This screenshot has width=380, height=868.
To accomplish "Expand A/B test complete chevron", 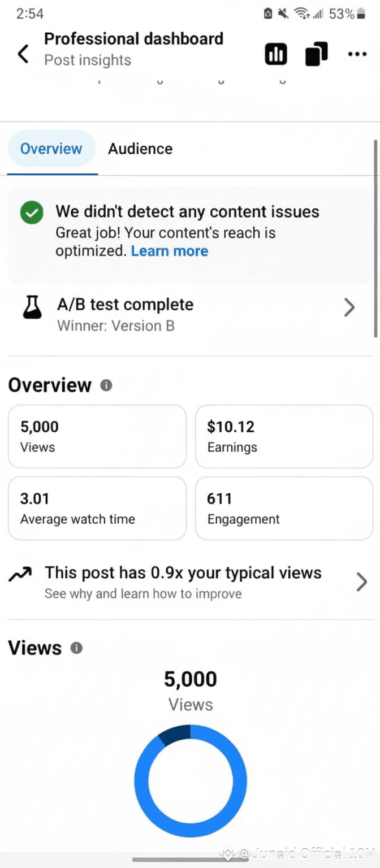I will 349,307.
